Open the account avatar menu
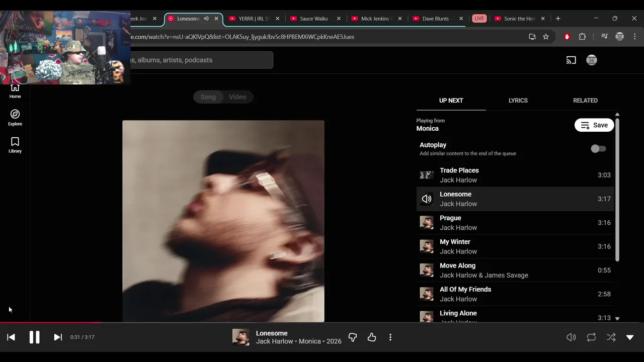Image resolution: width=644 pixels, height=362 pixels. (592, 60)
